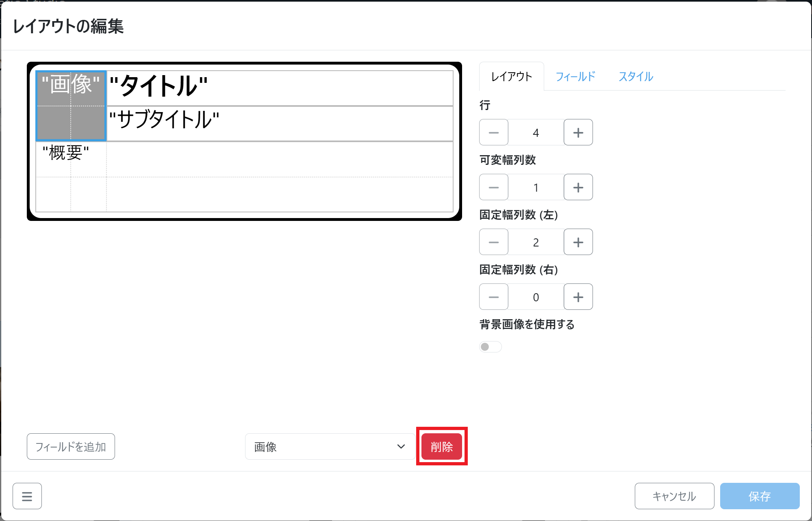Screen dimensions: 812x521
Task: Select the レイアウト tab
Action: pos(511,77)
